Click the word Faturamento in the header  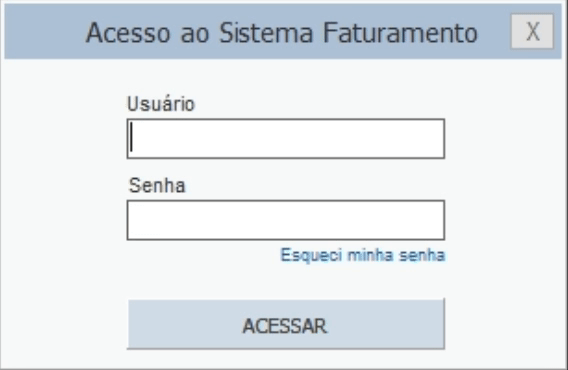400,33
